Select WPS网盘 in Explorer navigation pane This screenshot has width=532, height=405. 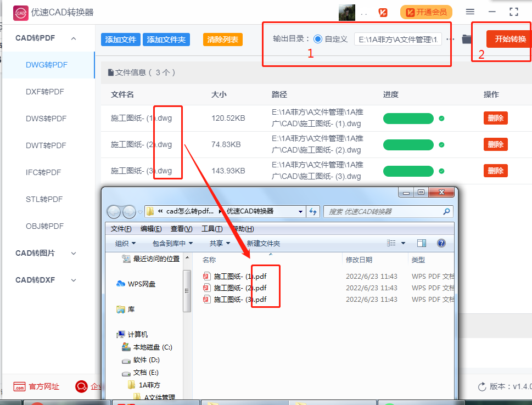[136, 284]
